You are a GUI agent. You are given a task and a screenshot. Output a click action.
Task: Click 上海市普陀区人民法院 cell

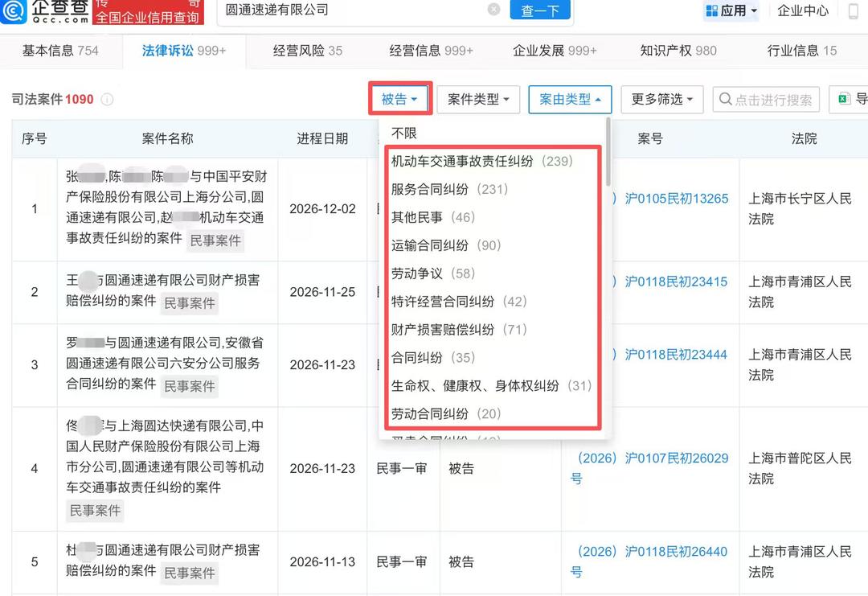pos(800,468)
